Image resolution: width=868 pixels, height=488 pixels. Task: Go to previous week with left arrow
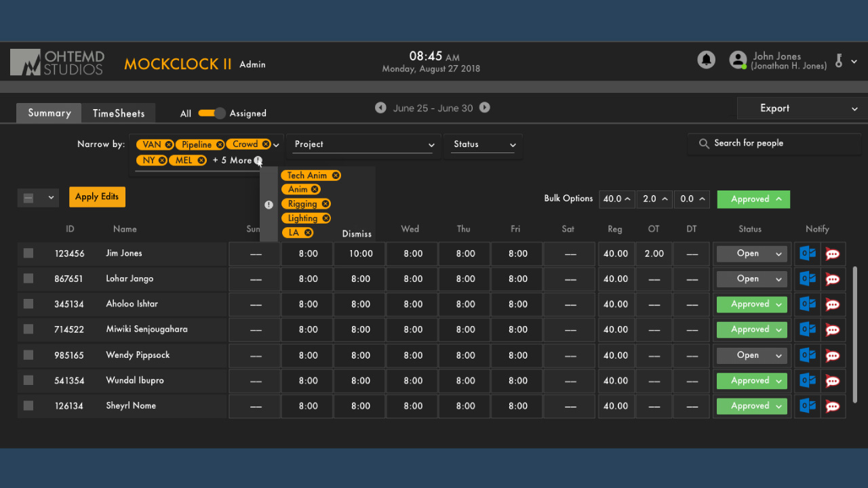pos(380,108)
